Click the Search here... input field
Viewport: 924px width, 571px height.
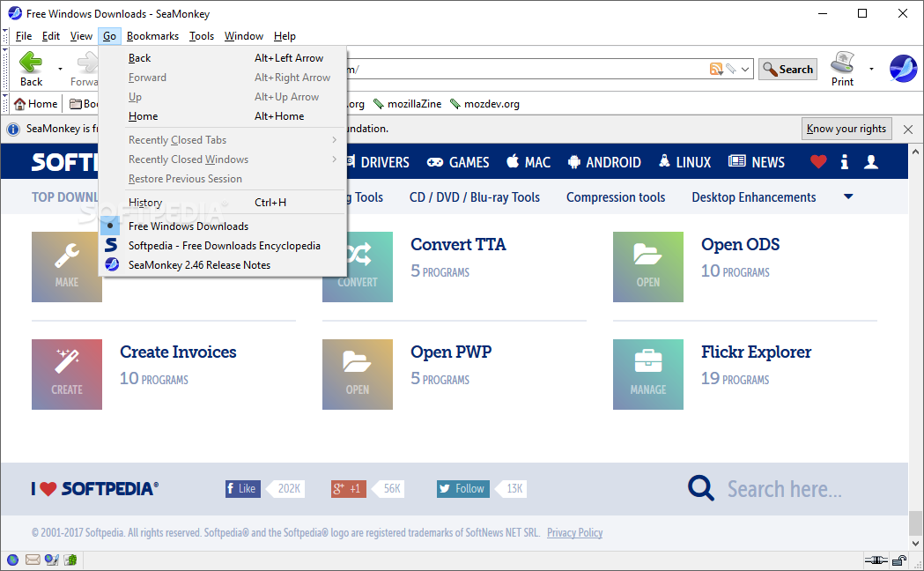[784, 489]
